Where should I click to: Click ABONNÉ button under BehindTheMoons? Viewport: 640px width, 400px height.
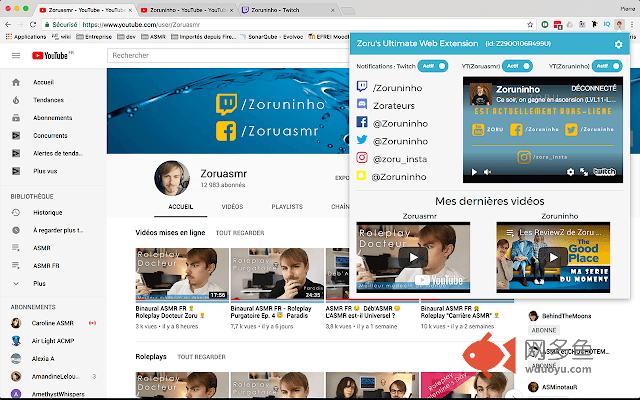tap(544, 330)
